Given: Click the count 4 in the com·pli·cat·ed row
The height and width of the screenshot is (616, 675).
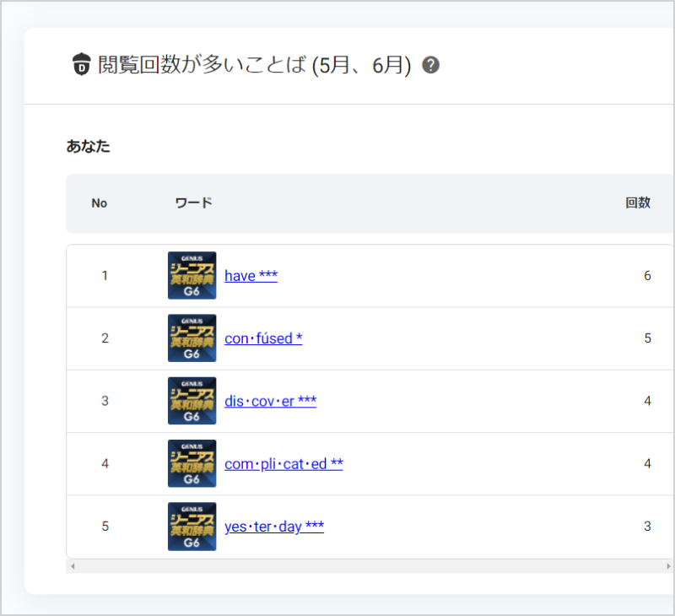Looking at the screenshot, I should click(x=647, y=463).
